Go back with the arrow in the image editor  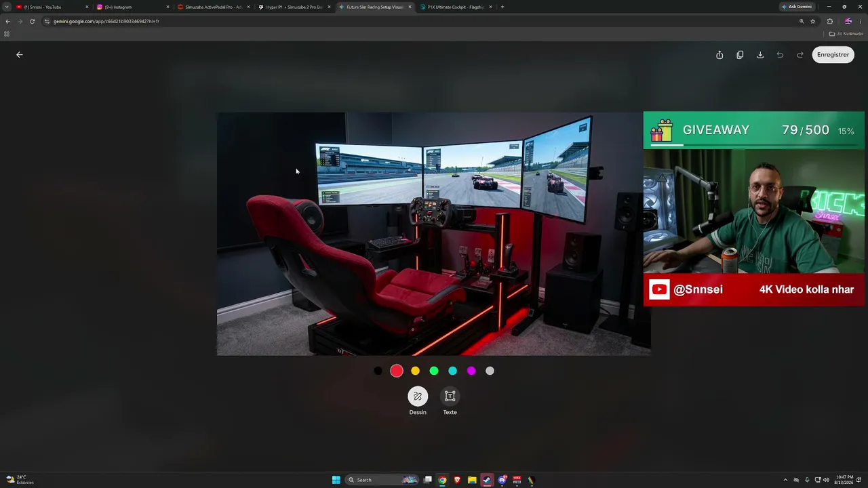click(x=19, y=55)
